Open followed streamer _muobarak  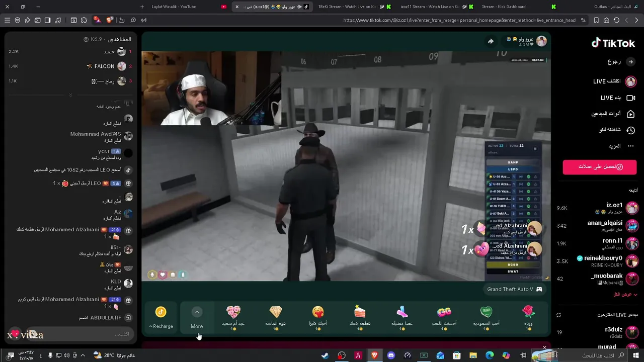[614, 279]
